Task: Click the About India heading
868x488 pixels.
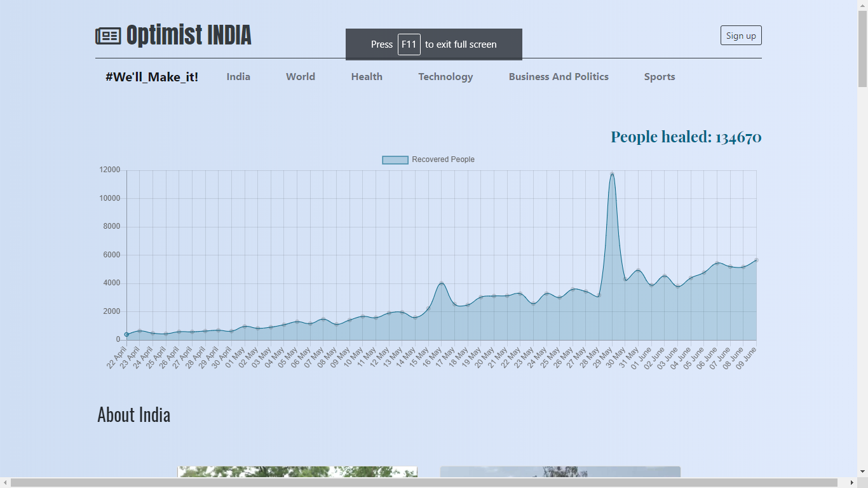Action: [x=133, y=415]
